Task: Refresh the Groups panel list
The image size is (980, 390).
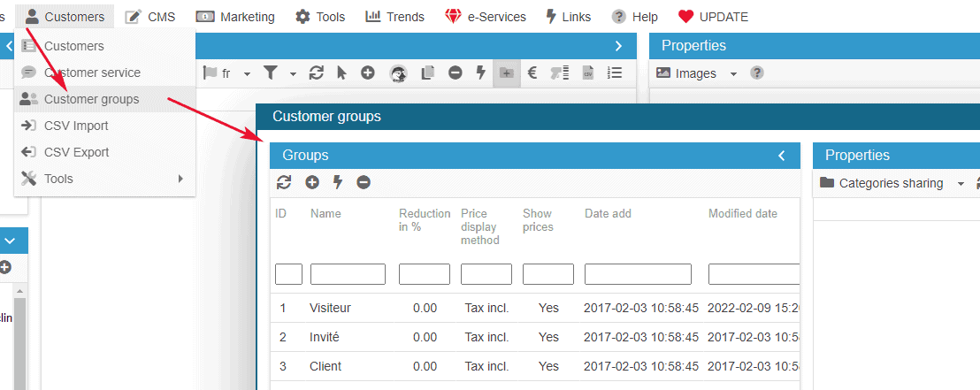Action: pos(284,182)
